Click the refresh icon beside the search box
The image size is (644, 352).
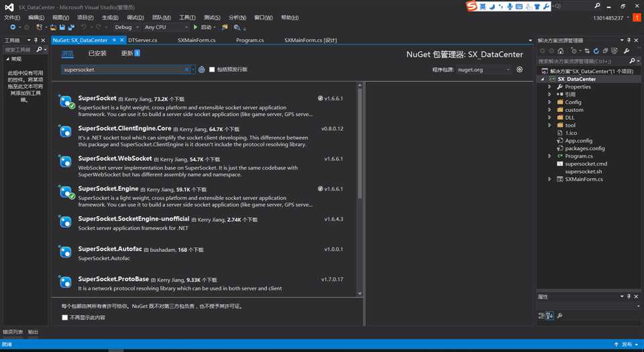pos(202,70)
